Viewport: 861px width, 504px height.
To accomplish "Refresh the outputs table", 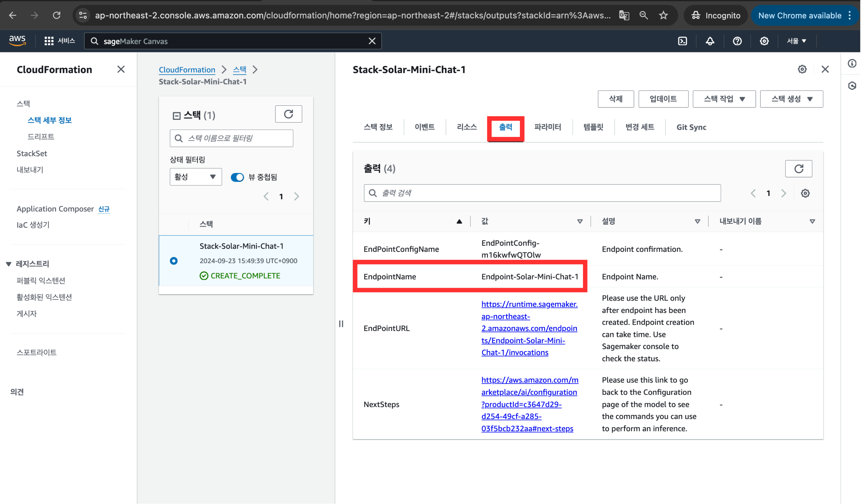I will click(798, 169).
